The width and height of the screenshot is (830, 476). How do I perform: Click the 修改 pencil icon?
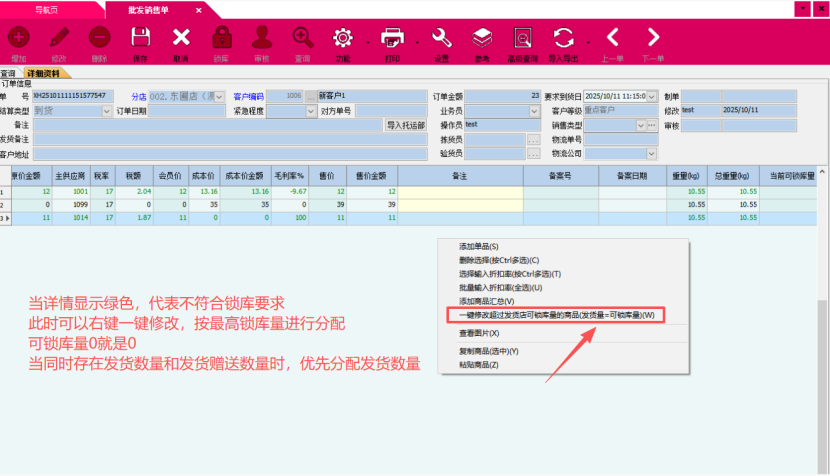[59, 38]
